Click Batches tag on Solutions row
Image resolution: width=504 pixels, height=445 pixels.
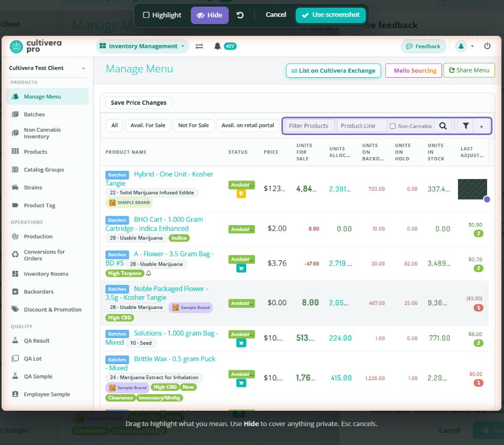coord(117,334)
